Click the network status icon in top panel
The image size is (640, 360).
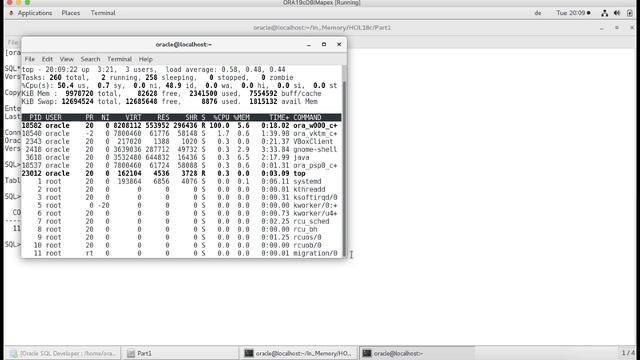click(604, 13)
